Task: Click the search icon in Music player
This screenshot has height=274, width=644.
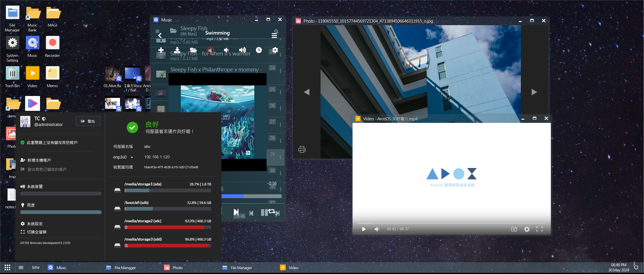Action: [x=276, y=31]
